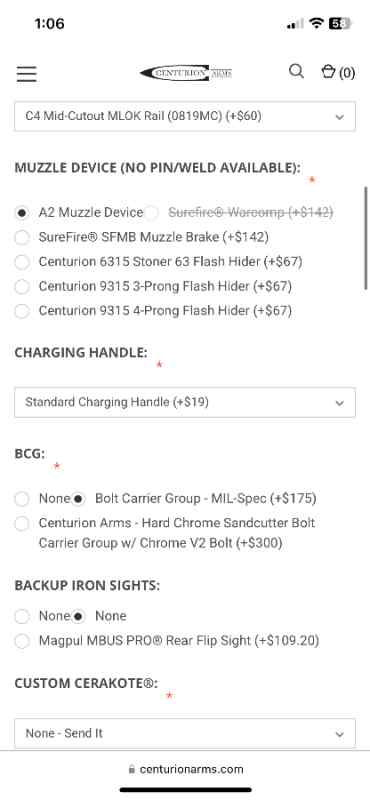Viewport: 370px width, 800px height.
Task: Choose SureFire SFMB Muzzle Brake option
Action: 22,237
